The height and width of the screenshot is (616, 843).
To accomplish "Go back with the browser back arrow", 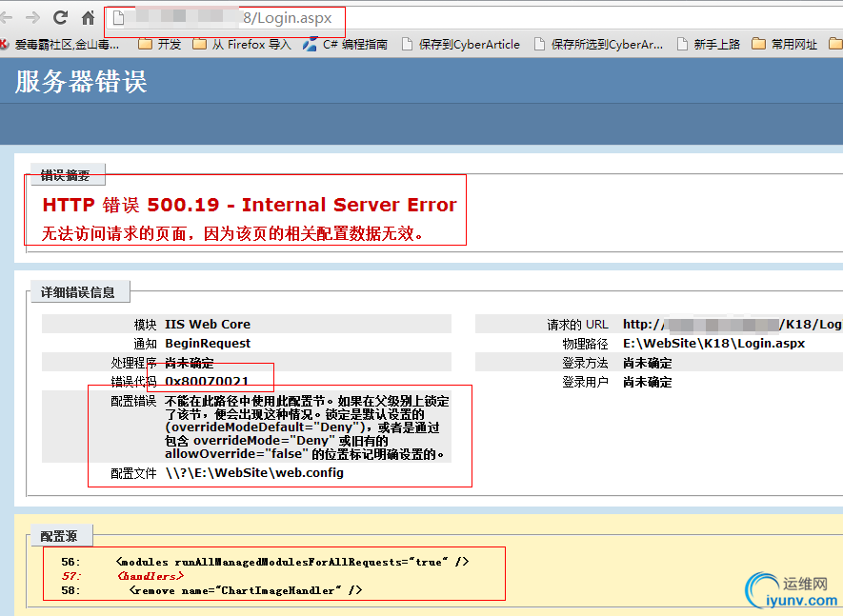I will (6, 18).
